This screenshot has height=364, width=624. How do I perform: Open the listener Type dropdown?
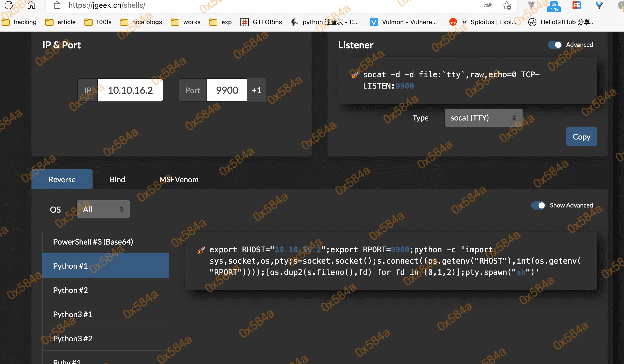483,118
